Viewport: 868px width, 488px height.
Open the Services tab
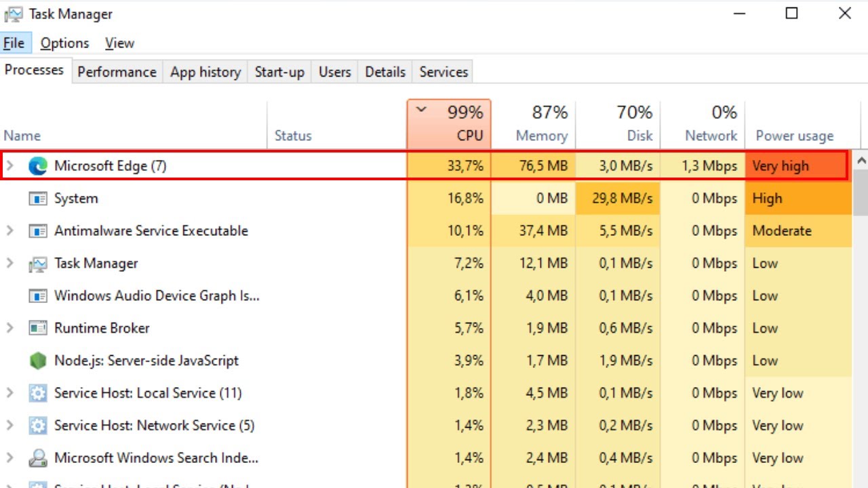[443, 72]
